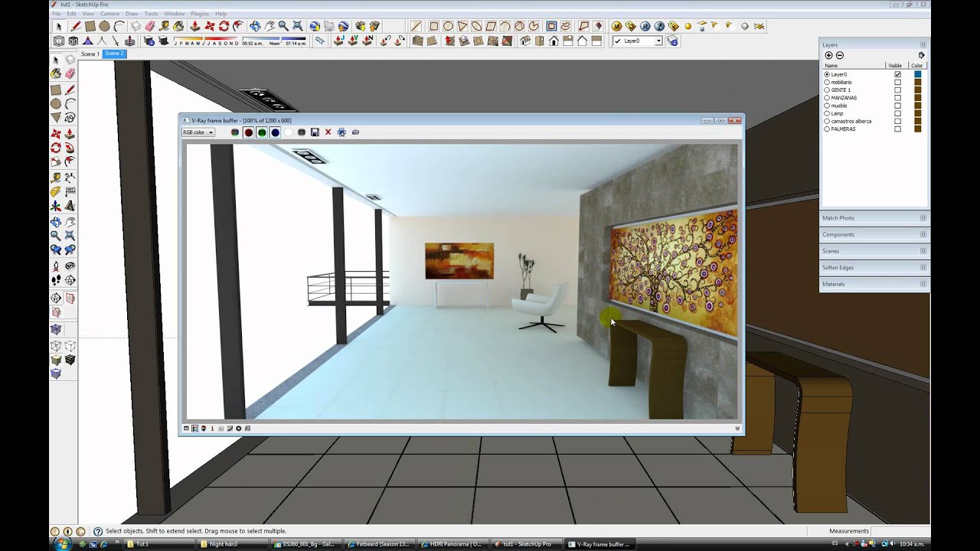980x551 pixels.
Task: Click the Color column header in Layers
Action: point(917,66)
